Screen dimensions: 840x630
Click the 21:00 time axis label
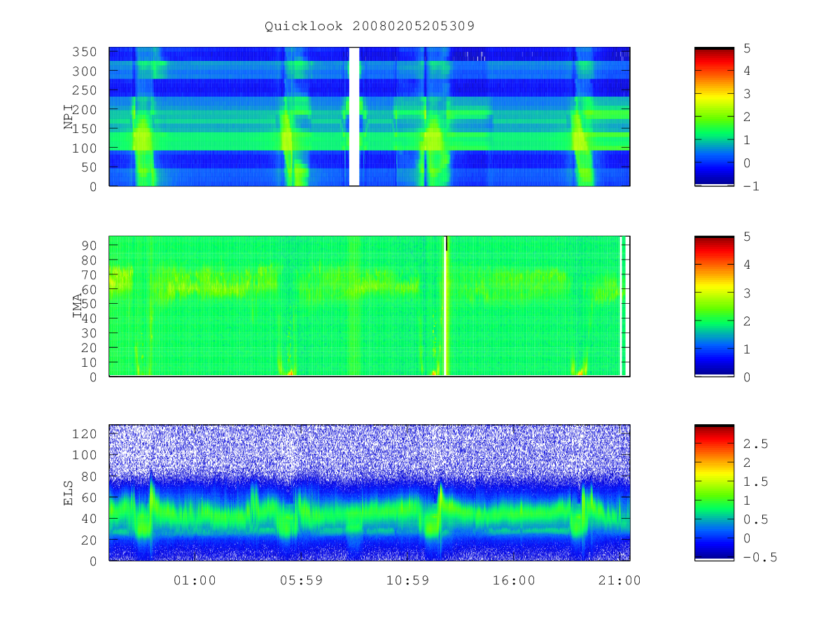click(x=620, y=580)
